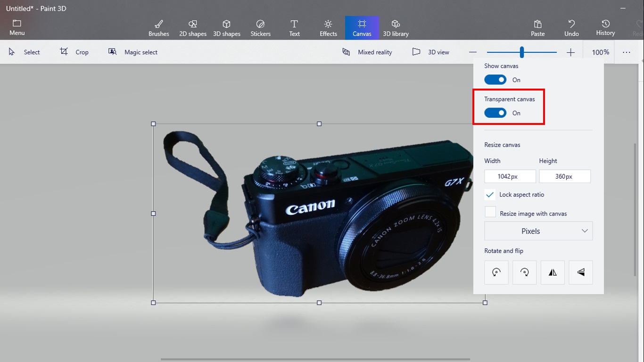Open the 2D shapes tab
The image size is (644, 362).
[193, 28]
